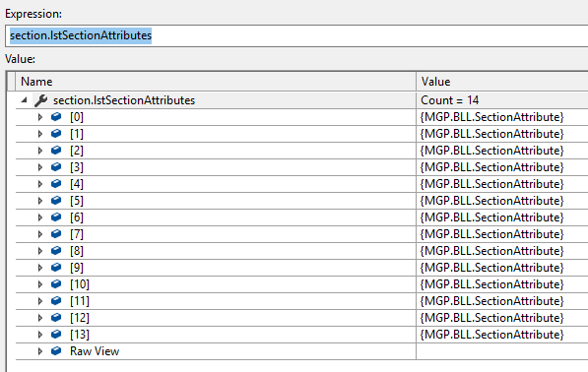Click the Expression input field
Screen dimensions: 588x372
tap(296, 35)
